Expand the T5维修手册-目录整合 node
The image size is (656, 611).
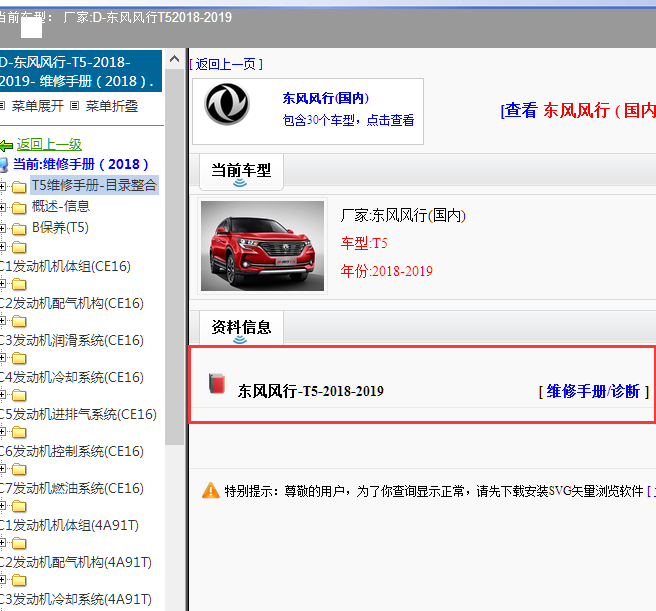pyautogui.click(x=3, y=187)
